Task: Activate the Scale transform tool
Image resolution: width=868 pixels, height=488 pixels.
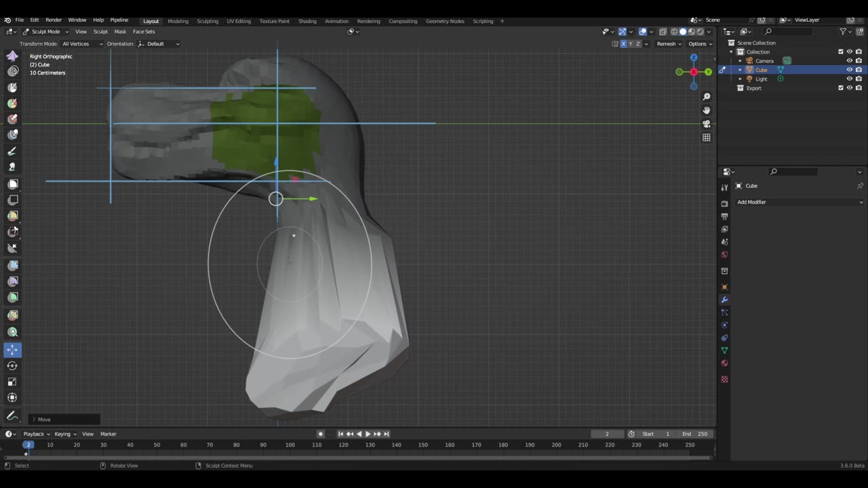Action: coord(12,382)
